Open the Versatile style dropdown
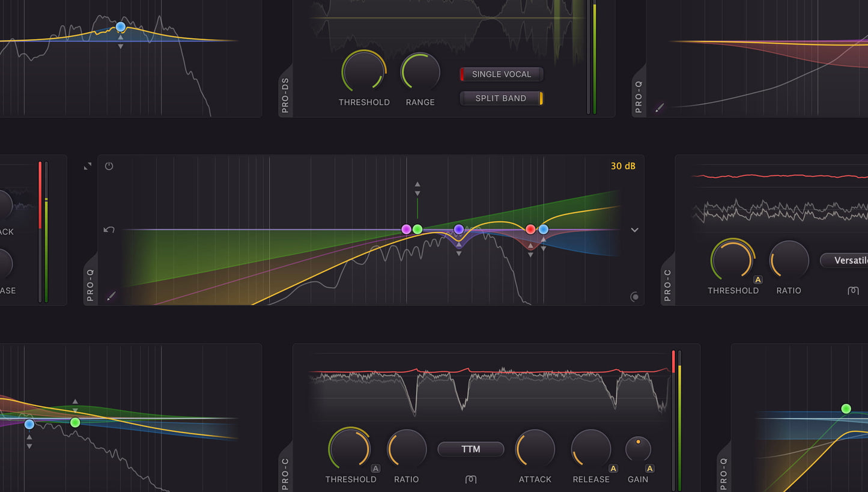 tap(844, 260)
